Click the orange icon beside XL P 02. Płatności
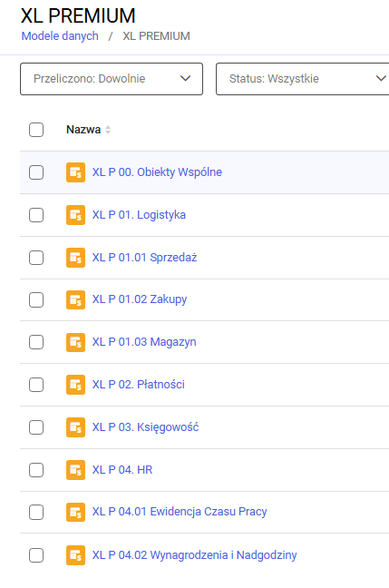389x588 pixels. tap(75, 385)
